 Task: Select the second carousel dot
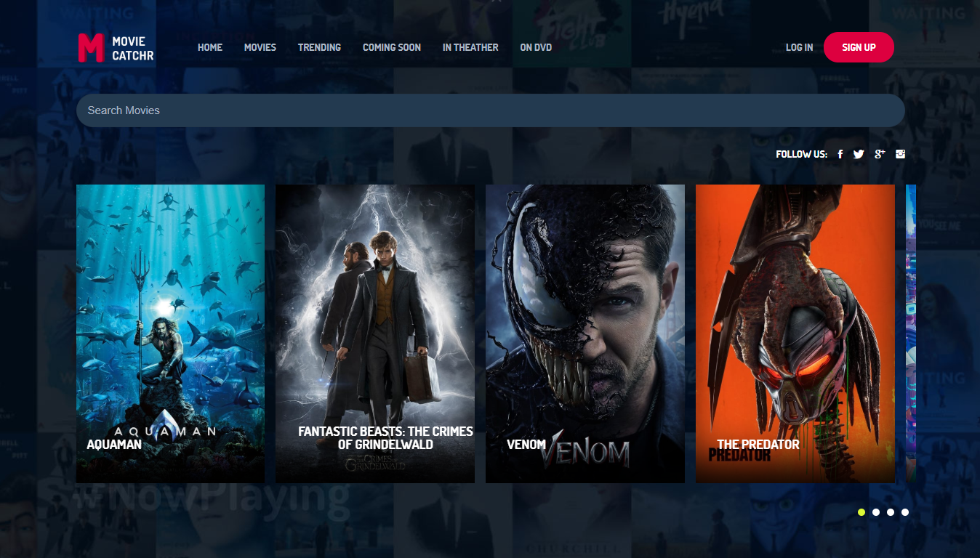(x=876, y=512)
